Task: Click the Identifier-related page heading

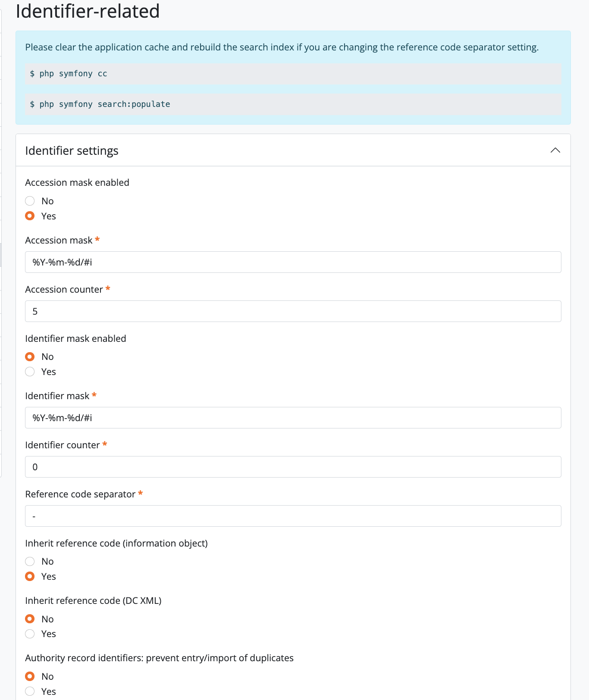Action: pyautogui.click(x=88, y=11)
